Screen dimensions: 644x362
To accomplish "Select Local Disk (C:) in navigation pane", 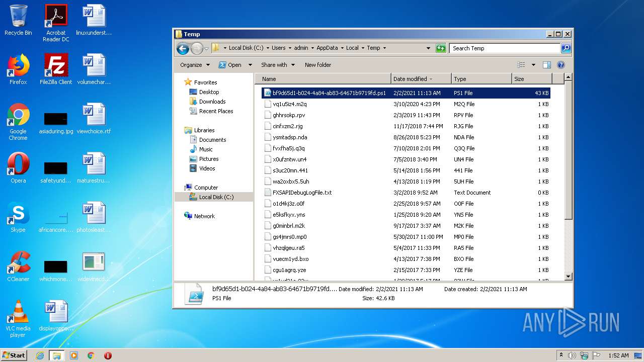I will (x=216, y=197).
